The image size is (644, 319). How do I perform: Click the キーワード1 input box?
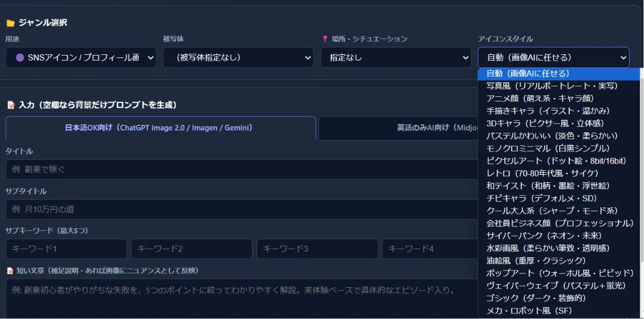point(66,248)
